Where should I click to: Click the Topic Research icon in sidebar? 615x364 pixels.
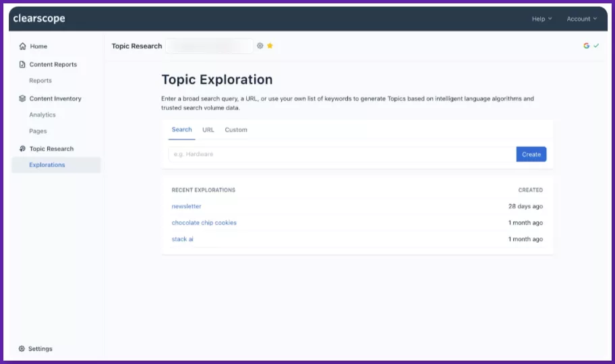22,149
